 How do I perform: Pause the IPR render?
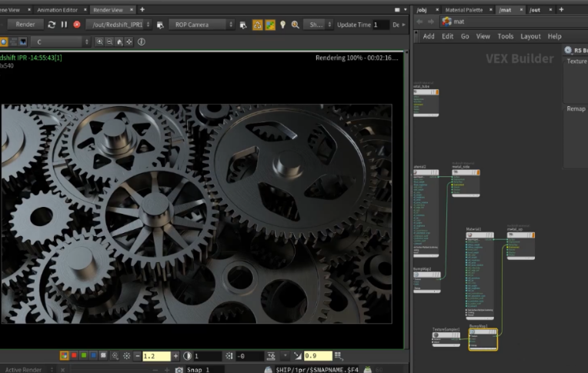click(x=64, y=25)
